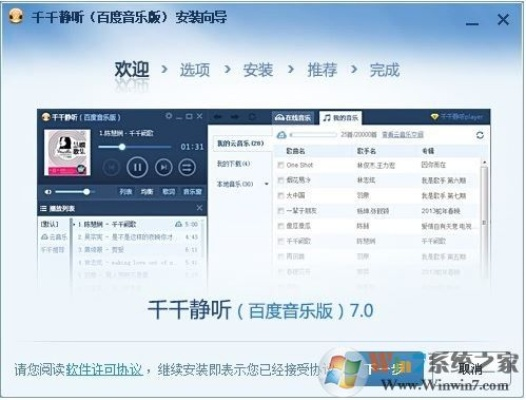Click the sync refresh icon above song table
The image size is (526, 400).
coord(480,135)
